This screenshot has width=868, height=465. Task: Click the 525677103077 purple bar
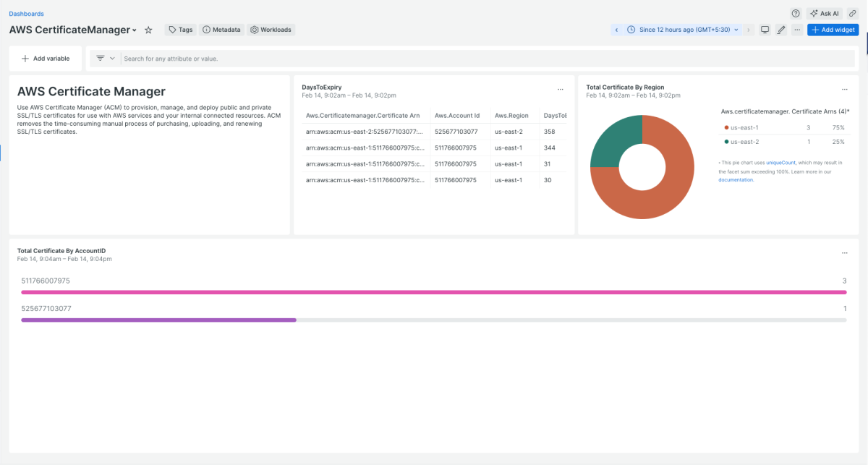159,320
